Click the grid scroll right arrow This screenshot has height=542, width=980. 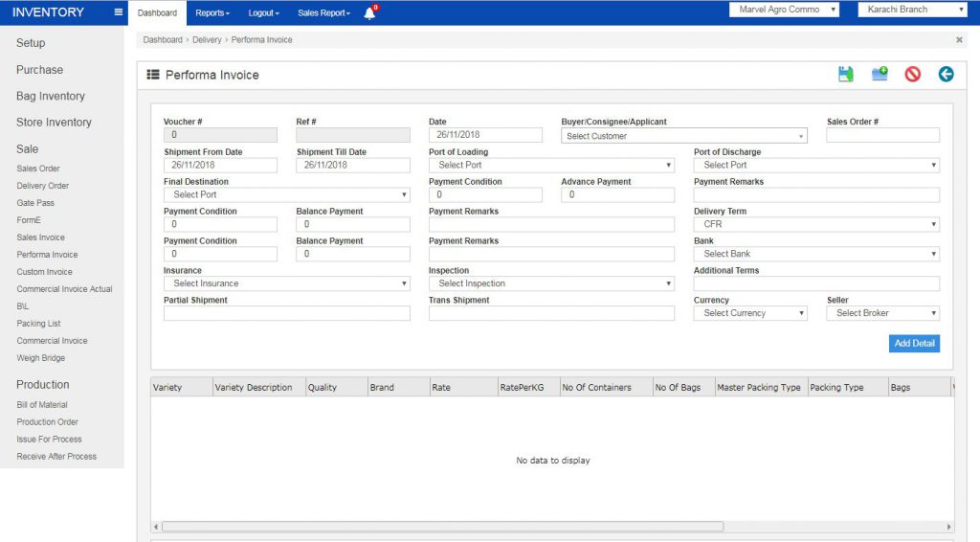pos(948,527)
